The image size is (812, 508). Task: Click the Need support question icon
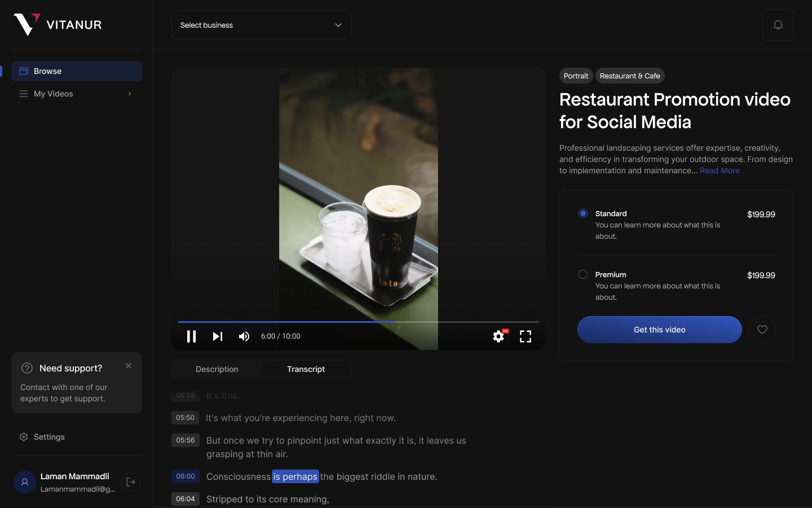click(x=27, y=368)
